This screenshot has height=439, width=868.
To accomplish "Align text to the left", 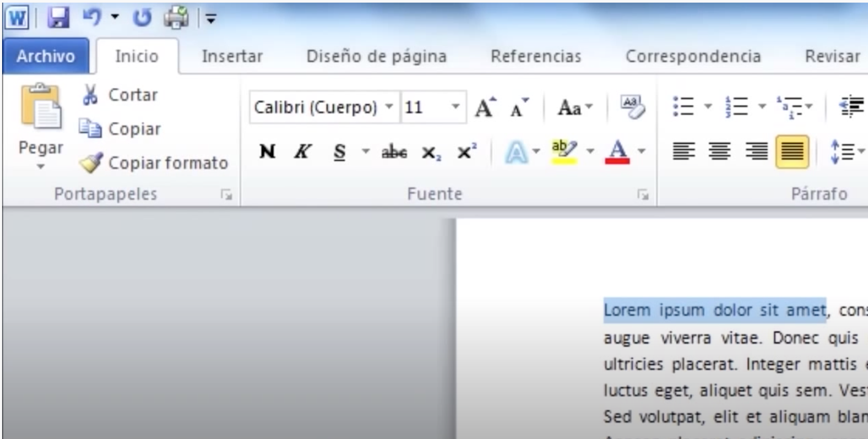I will (x=683, y=152).
